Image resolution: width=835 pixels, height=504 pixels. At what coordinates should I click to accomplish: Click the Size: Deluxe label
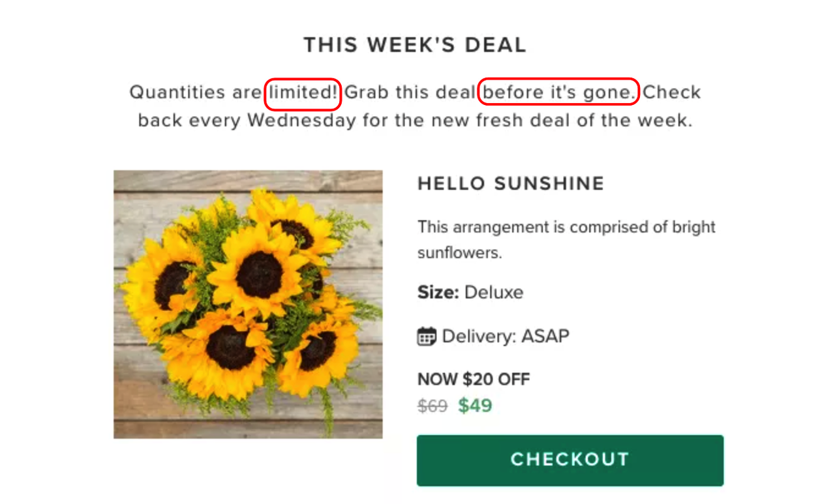(x=470, y=292)
